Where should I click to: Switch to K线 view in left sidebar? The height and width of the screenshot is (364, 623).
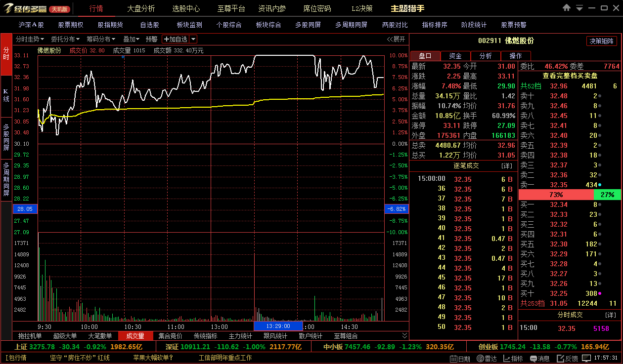click(6, 95)
